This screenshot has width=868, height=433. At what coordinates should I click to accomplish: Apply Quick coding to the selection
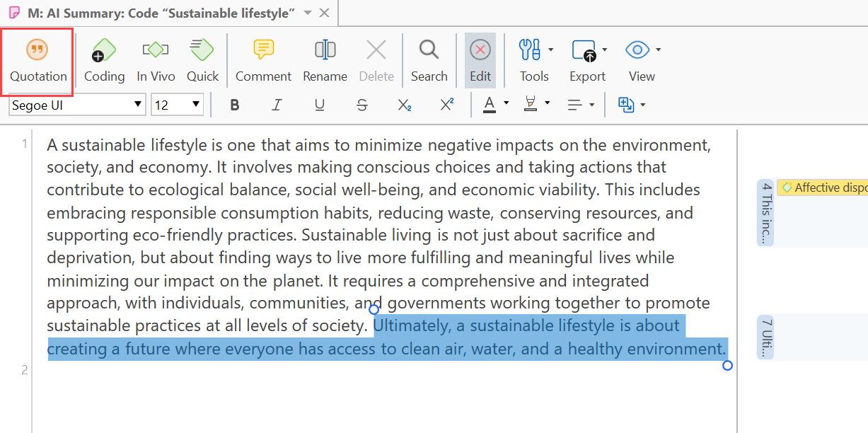tap(202, 61)
